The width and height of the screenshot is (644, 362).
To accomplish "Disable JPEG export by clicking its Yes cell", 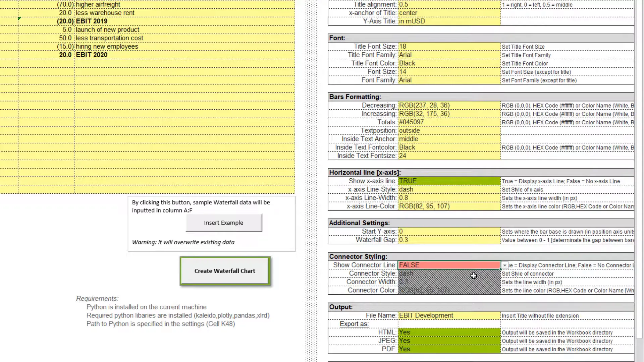I will tap(448, 341).
